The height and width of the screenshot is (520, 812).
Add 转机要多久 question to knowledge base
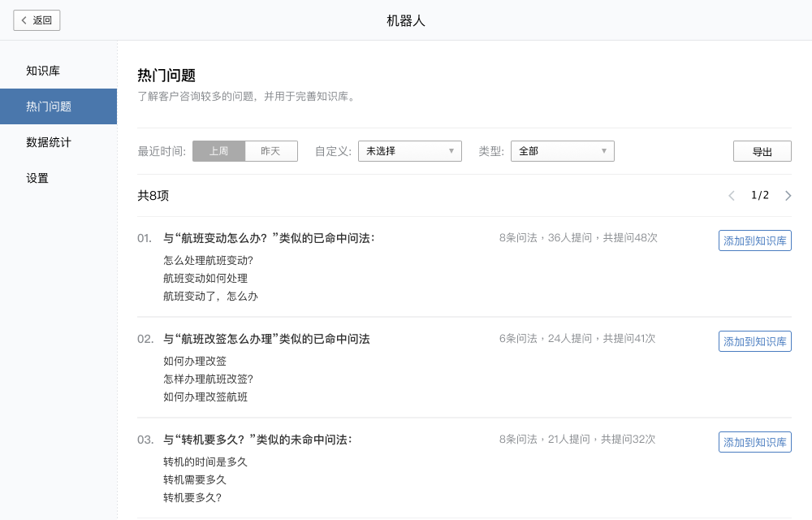[x=754, y=442]
